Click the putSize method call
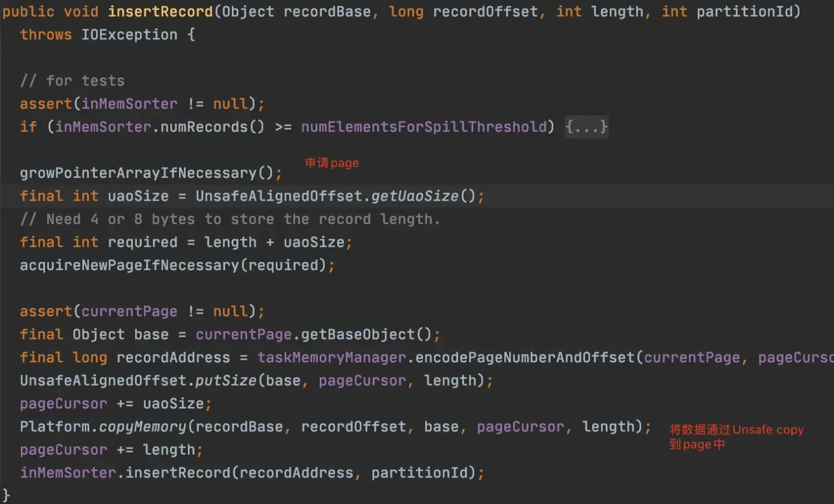 tap(226, 381)
